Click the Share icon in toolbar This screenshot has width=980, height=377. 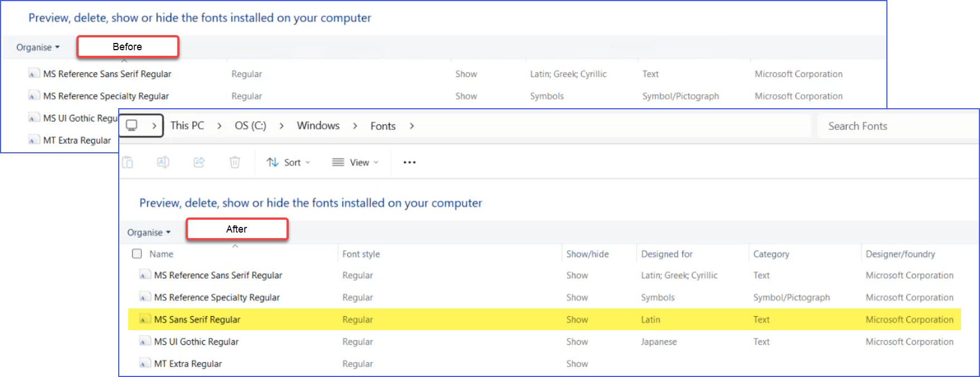click(x=199, y=162)
